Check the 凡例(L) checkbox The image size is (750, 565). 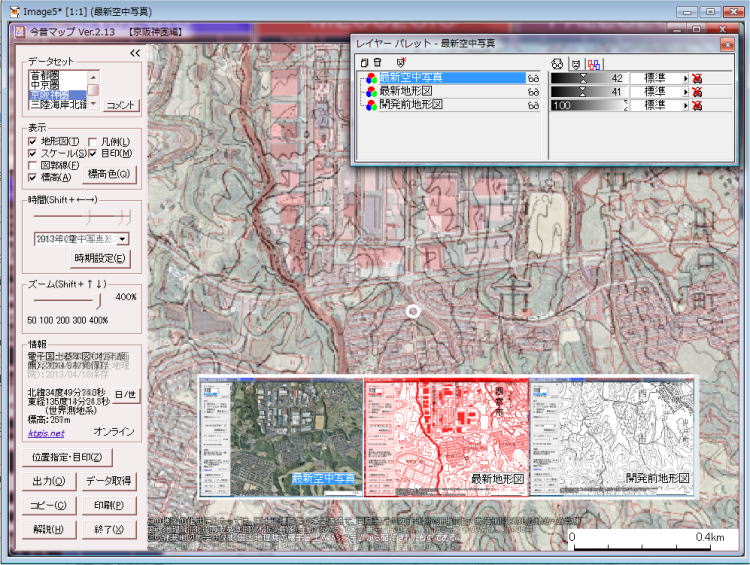point(93,142)
